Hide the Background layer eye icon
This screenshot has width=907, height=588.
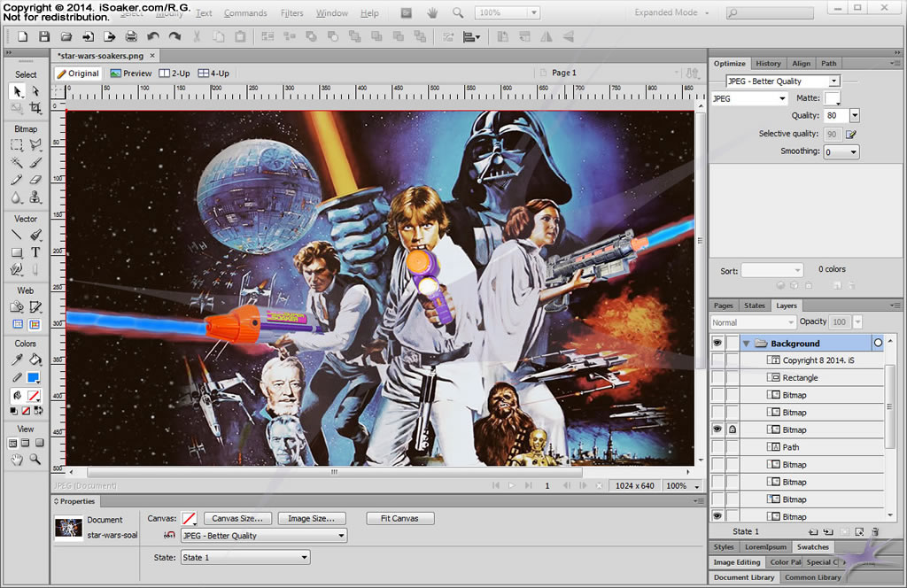point(717,343)
